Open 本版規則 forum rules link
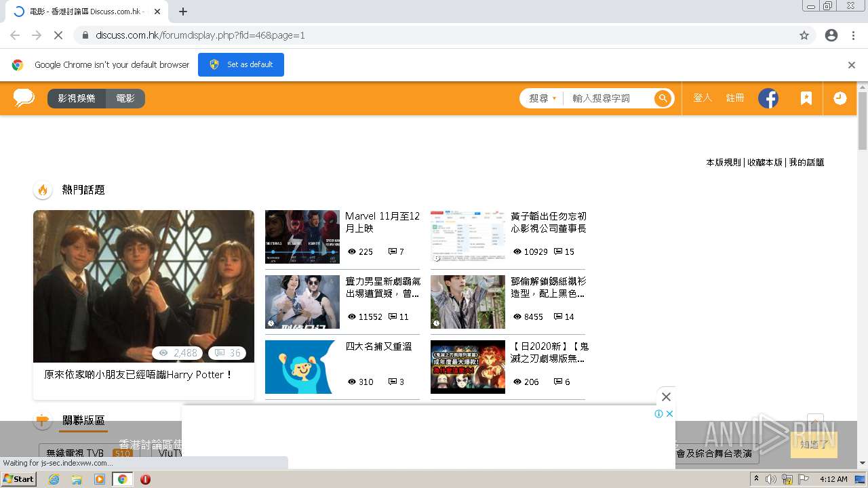This screenshot has width=868, height=488. 724,163
